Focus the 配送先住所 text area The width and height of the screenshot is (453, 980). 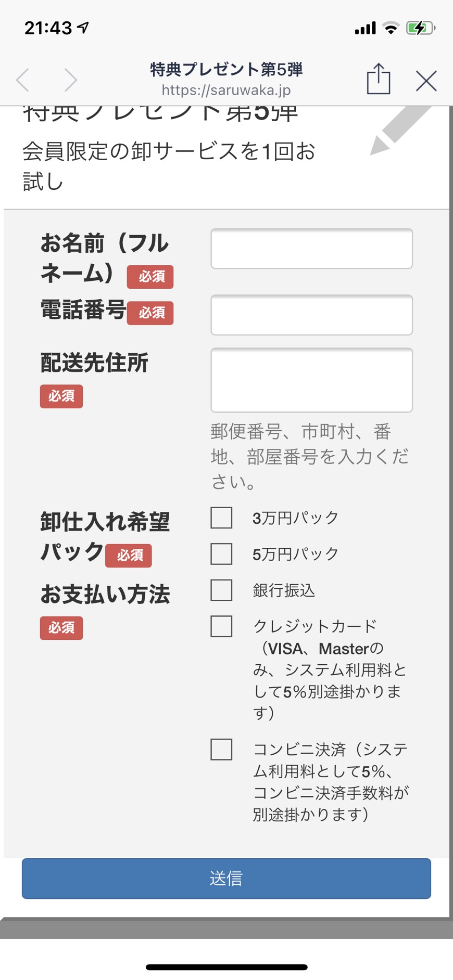click(311, 380)
